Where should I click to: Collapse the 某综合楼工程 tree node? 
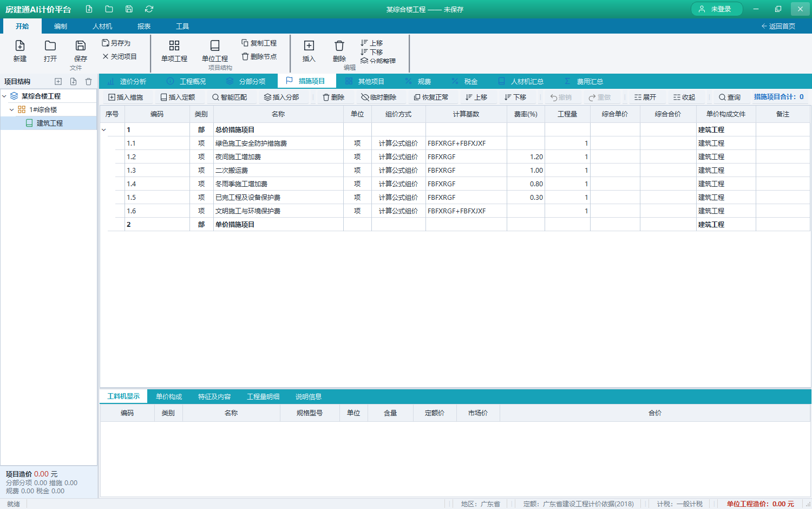4,96
